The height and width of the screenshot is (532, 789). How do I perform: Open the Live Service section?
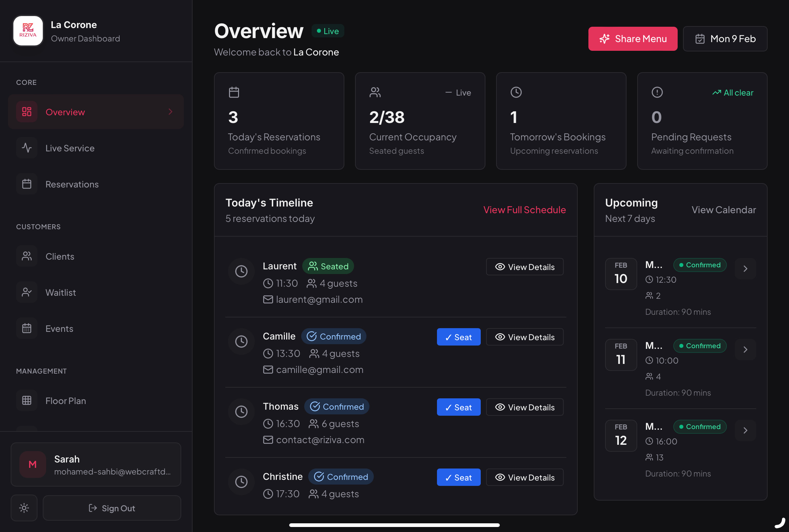point(70,148)
